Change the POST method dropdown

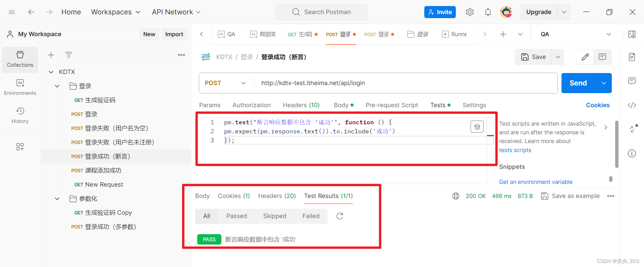click(225, 83)
